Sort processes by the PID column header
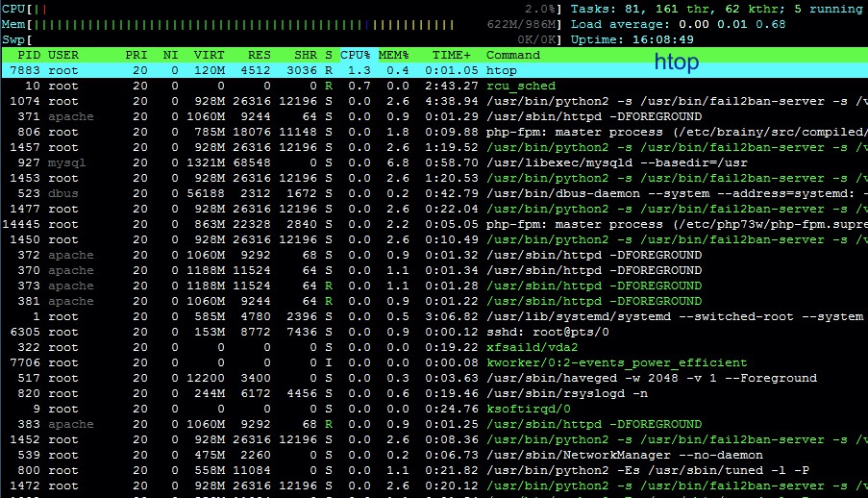868x498 pixels. pos(29,55)
